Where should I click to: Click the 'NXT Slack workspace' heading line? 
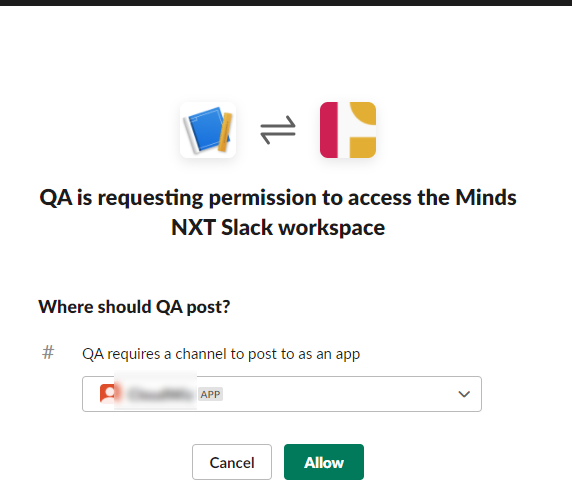point(278,228)
